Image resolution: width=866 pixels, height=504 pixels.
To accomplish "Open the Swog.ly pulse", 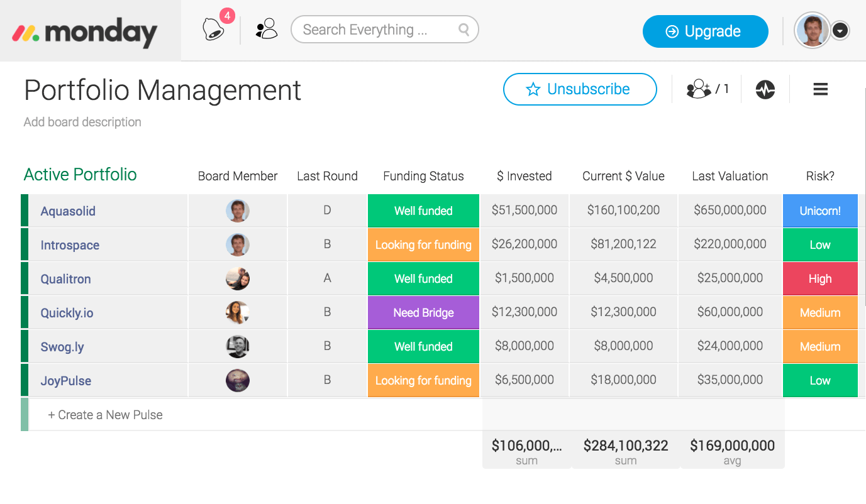I will (62, 347).
